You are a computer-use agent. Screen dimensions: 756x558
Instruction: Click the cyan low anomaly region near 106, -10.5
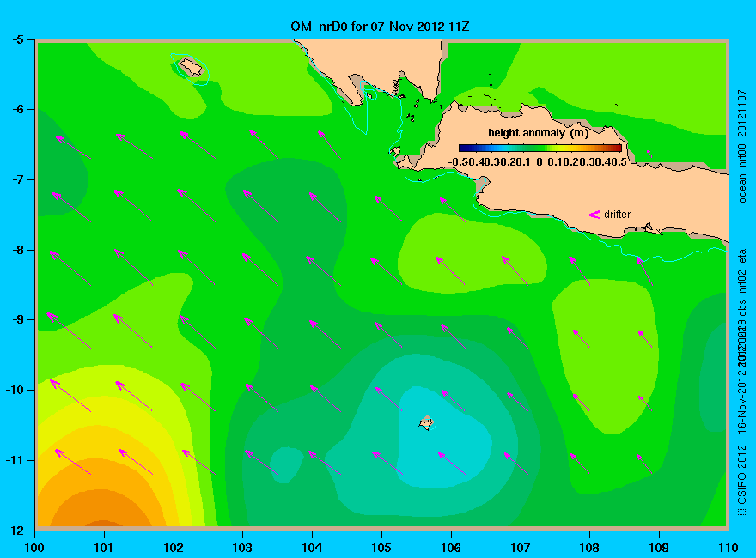(x=443, y=434)
